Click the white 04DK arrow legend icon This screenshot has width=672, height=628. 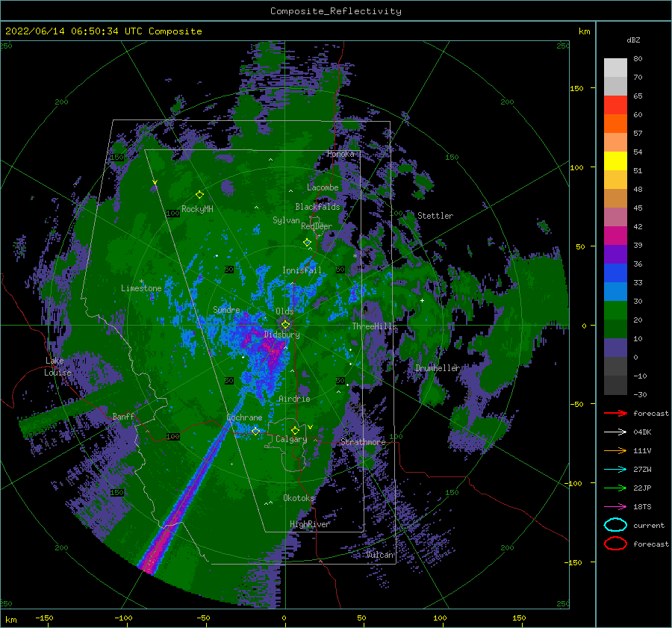[x=615, y=432]
